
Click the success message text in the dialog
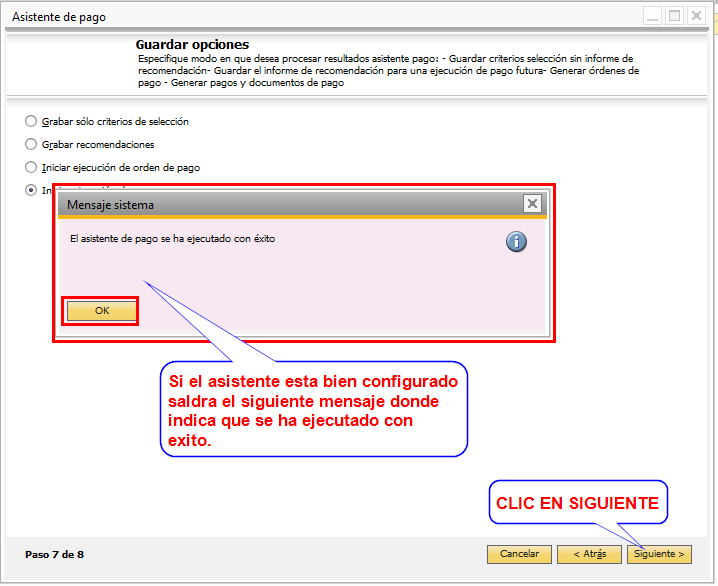point(172,239)
